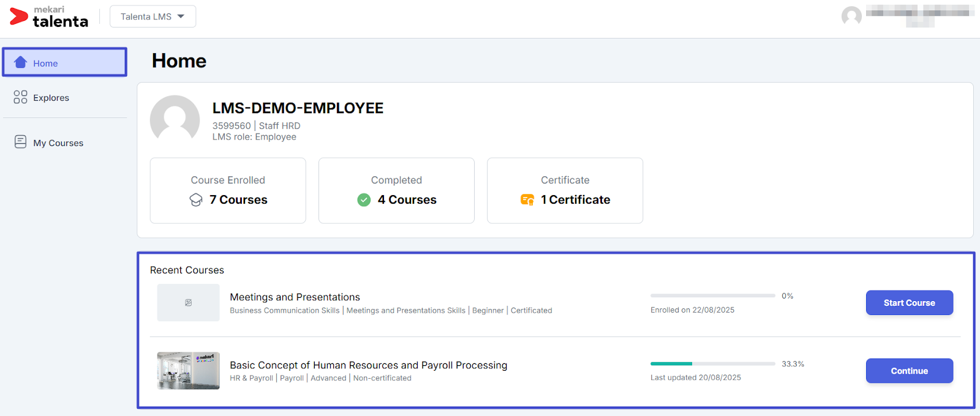Click the Home house icon in sidebar
The image size is (980, 416).
click(x=21, y=62)
